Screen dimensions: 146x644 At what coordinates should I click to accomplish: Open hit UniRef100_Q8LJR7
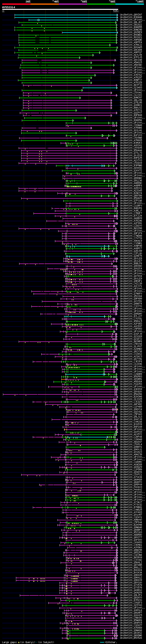(131, 22)
